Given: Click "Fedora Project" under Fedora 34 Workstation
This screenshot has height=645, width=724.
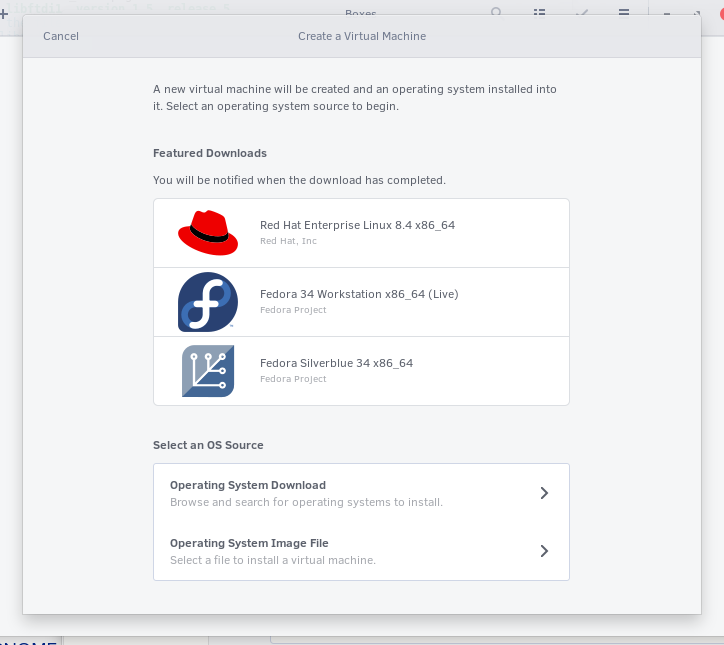Looking at the screenshot, I should coord(293,310).
